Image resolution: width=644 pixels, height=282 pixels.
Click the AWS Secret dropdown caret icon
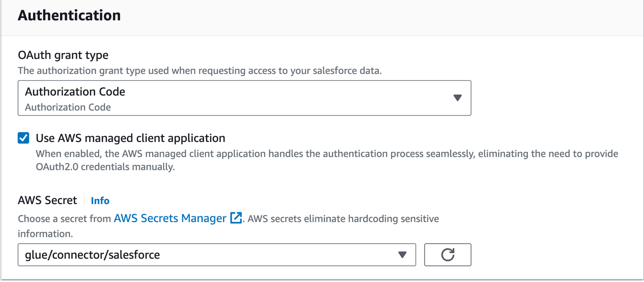[x=403, y=255]
